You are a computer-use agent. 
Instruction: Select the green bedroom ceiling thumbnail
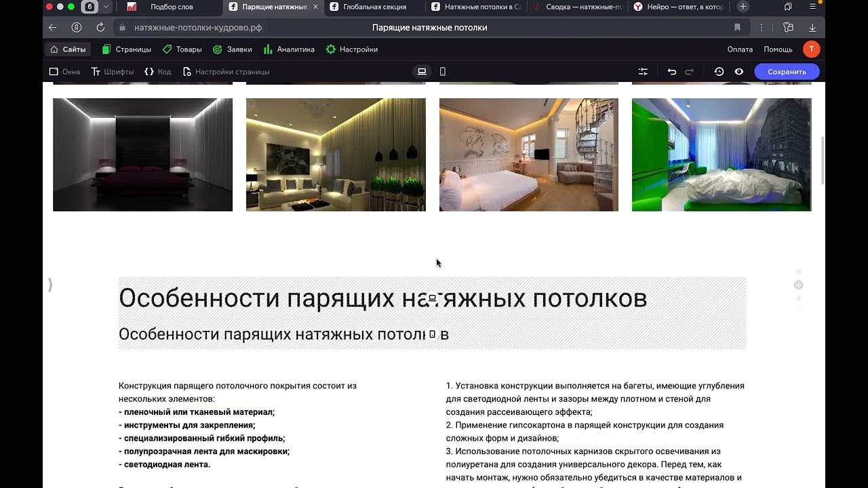pos(721,155)
